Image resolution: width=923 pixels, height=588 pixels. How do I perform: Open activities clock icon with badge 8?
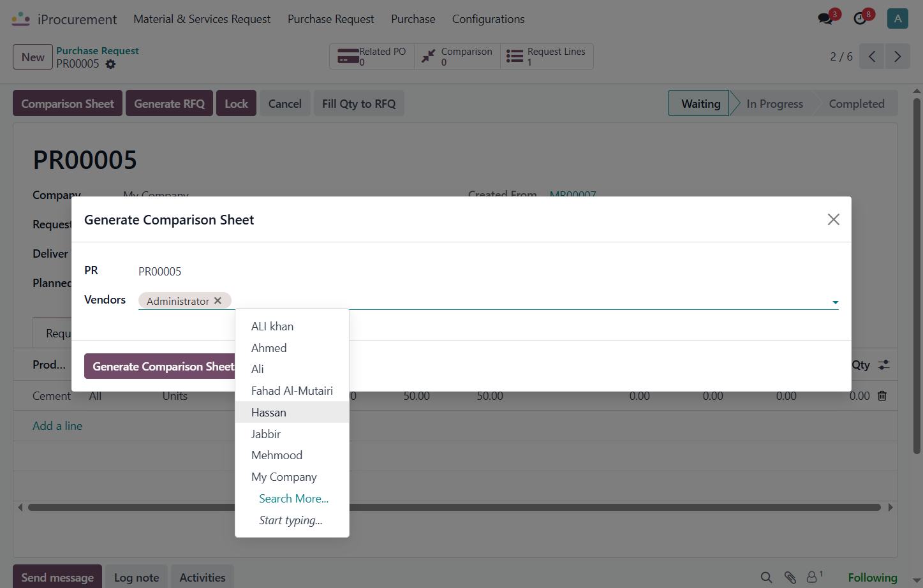860,18
